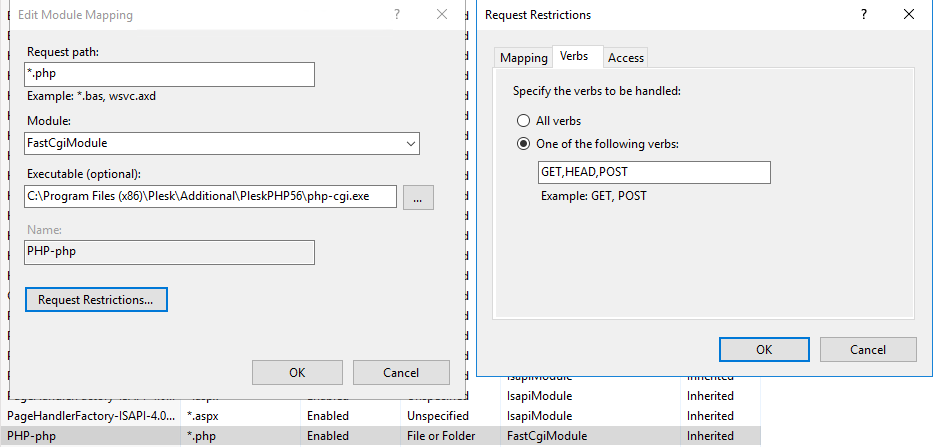Image resolution: width=937 pixels, height=447 pixels.
Task: Choose One of the following verbs option
Action: pos(523,144)
